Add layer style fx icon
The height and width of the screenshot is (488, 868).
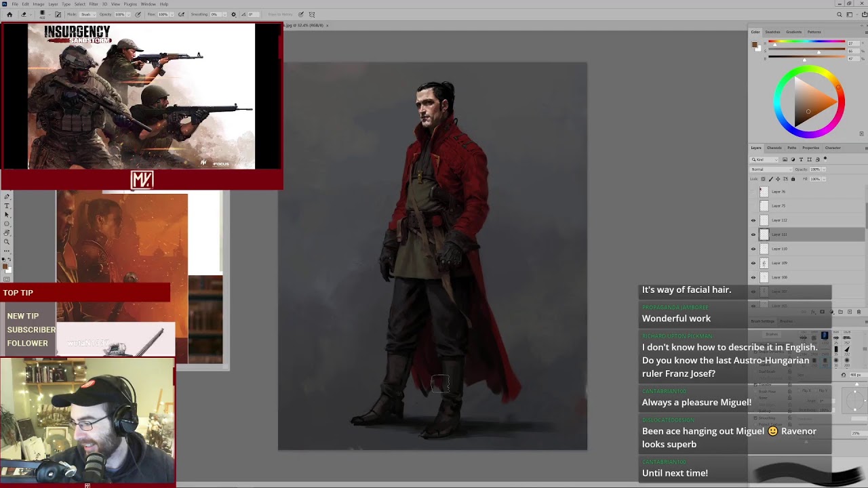pos(813,312)
